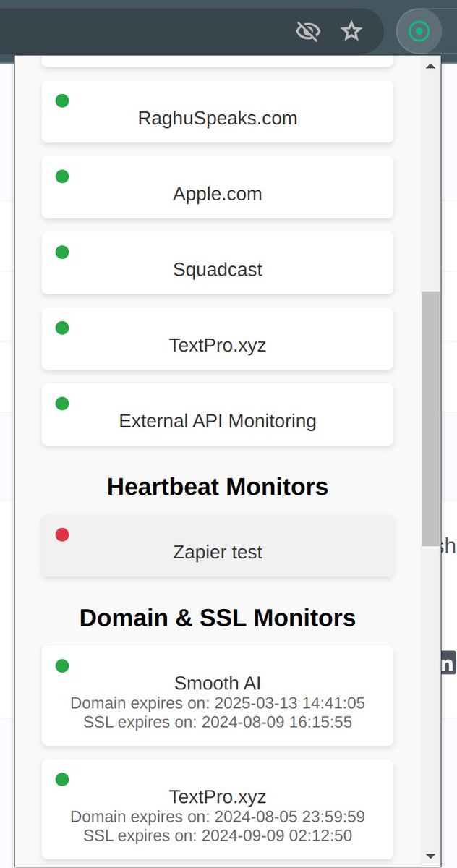This screenshot has width=457, height=868.
Task: Click green dot on External API Monitoring
Action: click(x=62, y=404)
